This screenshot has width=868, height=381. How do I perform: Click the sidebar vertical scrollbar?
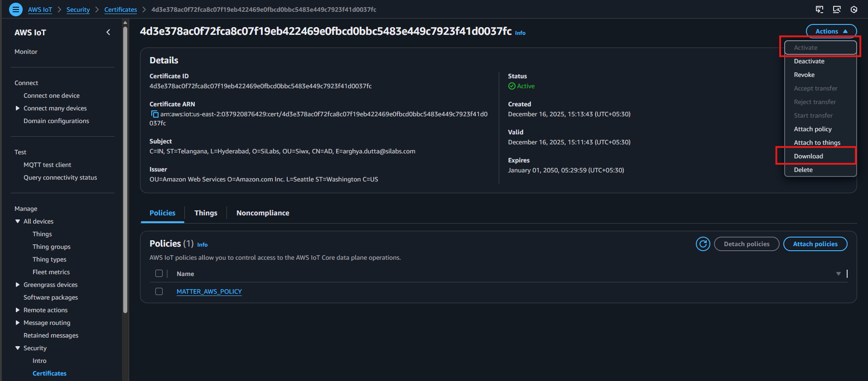[125, 170]
